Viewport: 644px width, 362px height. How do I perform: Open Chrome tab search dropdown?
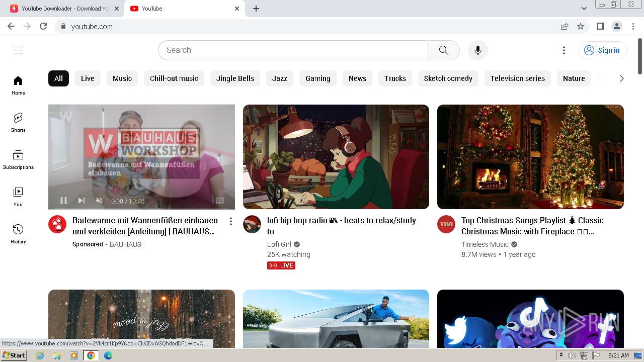[x=584, y=9]
